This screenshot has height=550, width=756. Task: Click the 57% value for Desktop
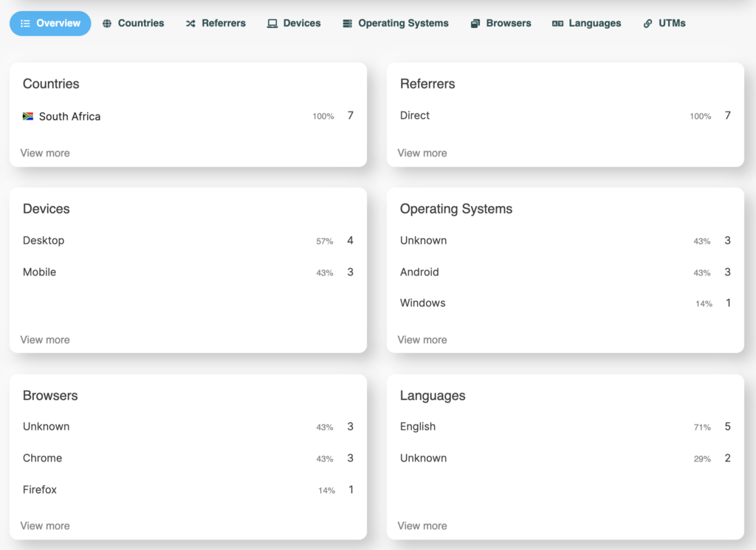[325, 241]
